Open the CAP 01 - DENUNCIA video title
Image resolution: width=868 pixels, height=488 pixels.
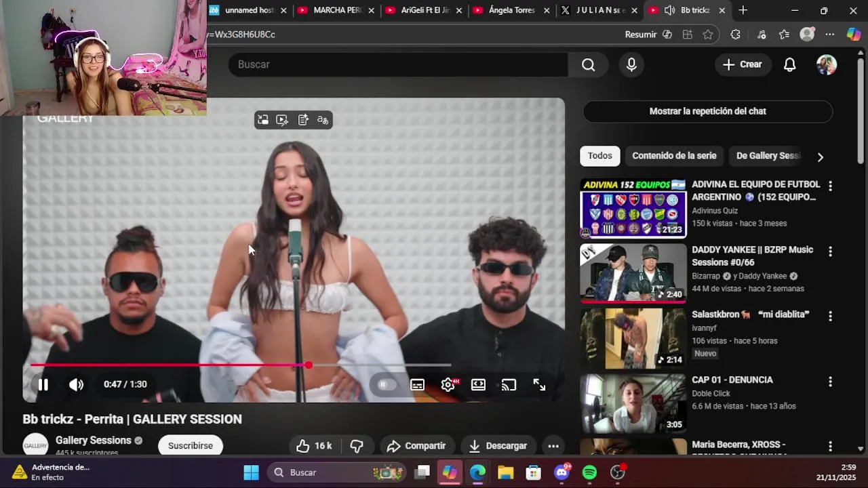click(732, 380)
